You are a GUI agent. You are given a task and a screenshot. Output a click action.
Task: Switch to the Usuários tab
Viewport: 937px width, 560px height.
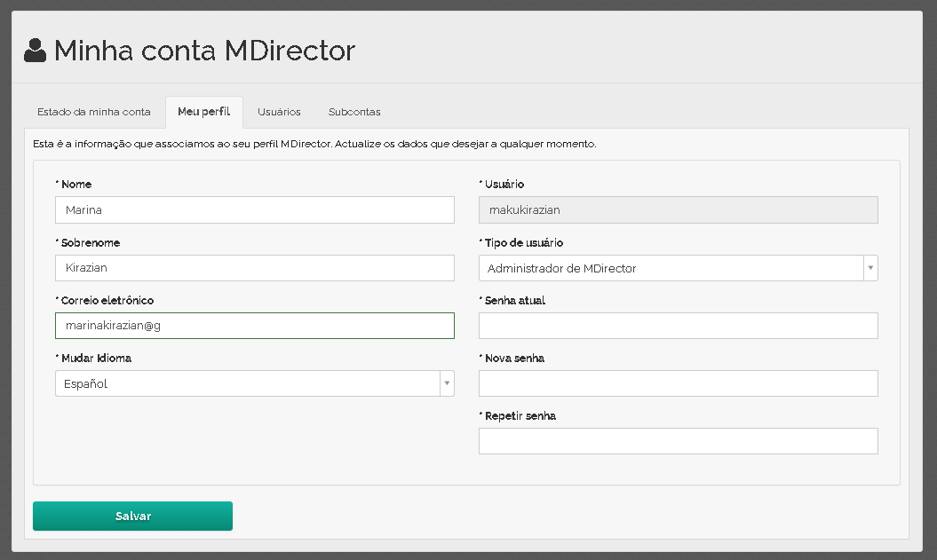(x=279, y=112)
